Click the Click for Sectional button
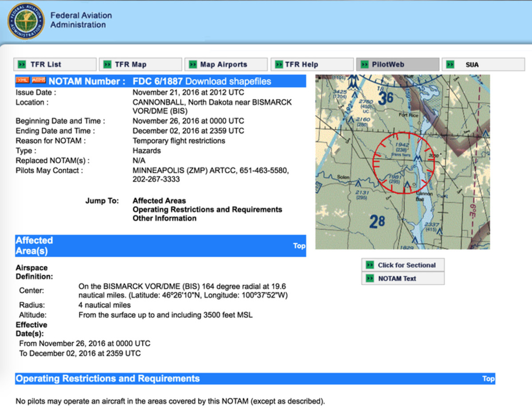Image resolution: width=532 pixels, height=416 pixels. 403,265
